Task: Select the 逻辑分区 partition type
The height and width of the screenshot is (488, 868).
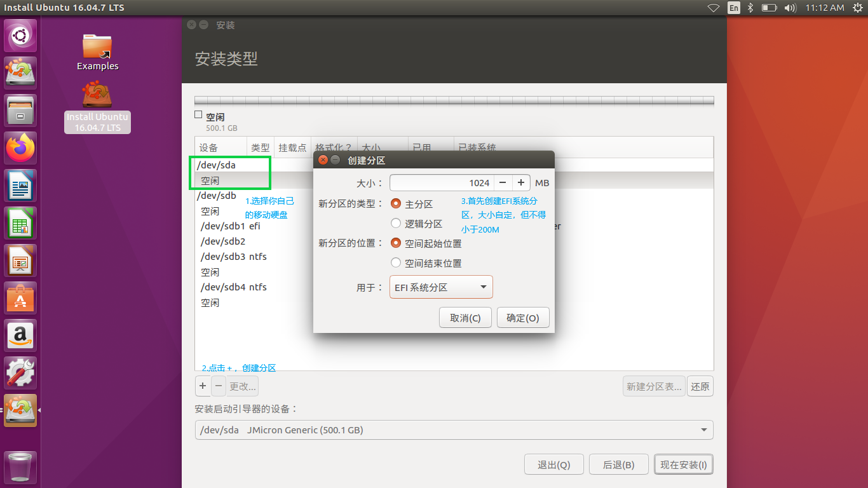Action: coord(396,224)
